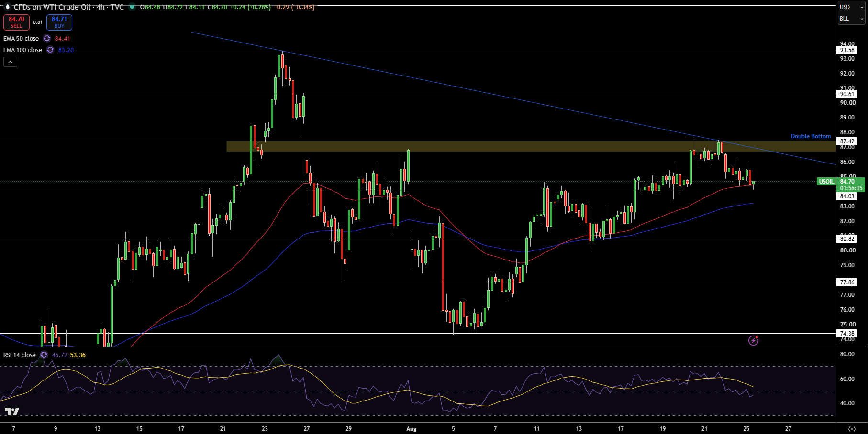Open the USD currency dropdown
The image size is (868, 434).
(852, 7)
